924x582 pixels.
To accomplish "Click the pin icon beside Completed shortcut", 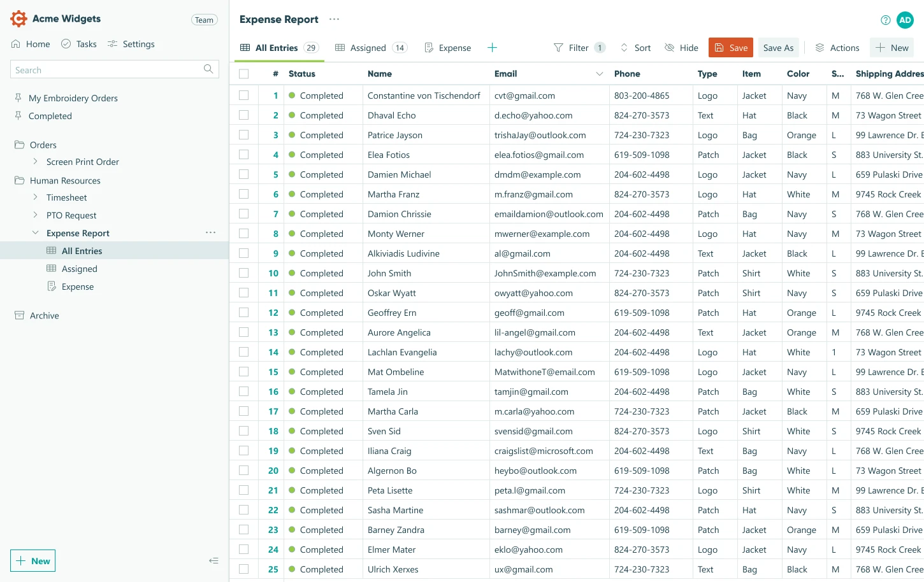I will pos(18,115).
